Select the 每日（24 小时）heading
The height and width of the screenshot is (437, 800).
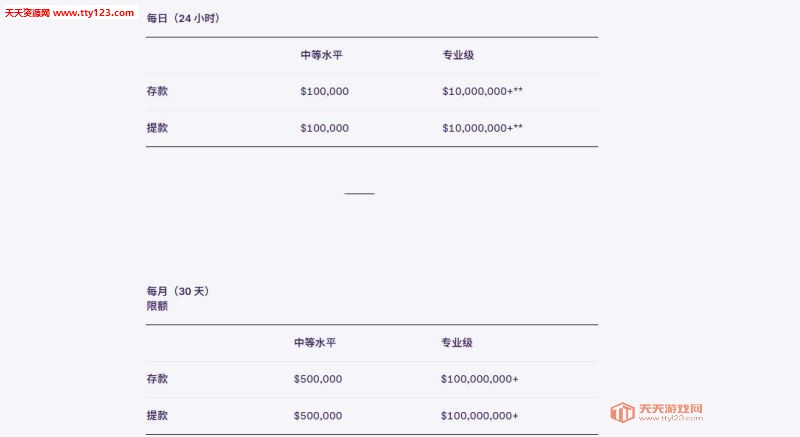click(x=183, y=18)
